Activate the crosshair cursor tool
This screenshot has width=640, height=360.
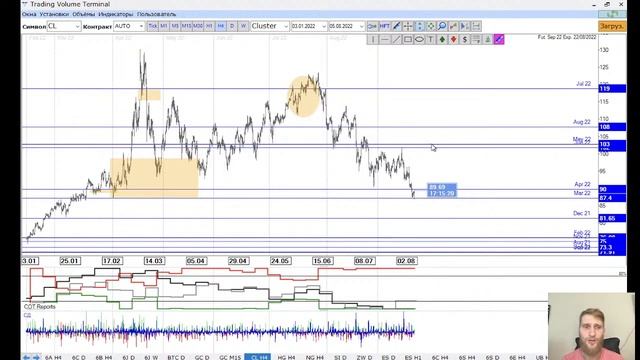point(408,26)
